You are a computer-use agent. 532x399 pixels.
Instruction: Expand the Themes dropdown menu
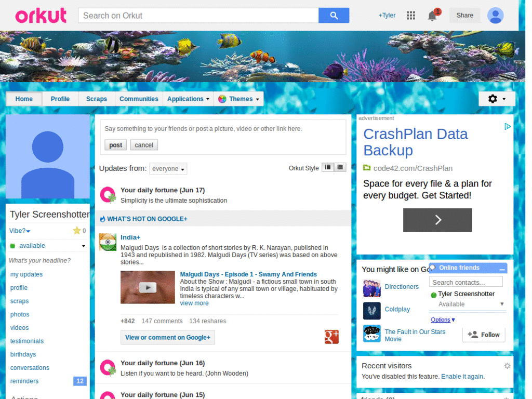(238, 99)
